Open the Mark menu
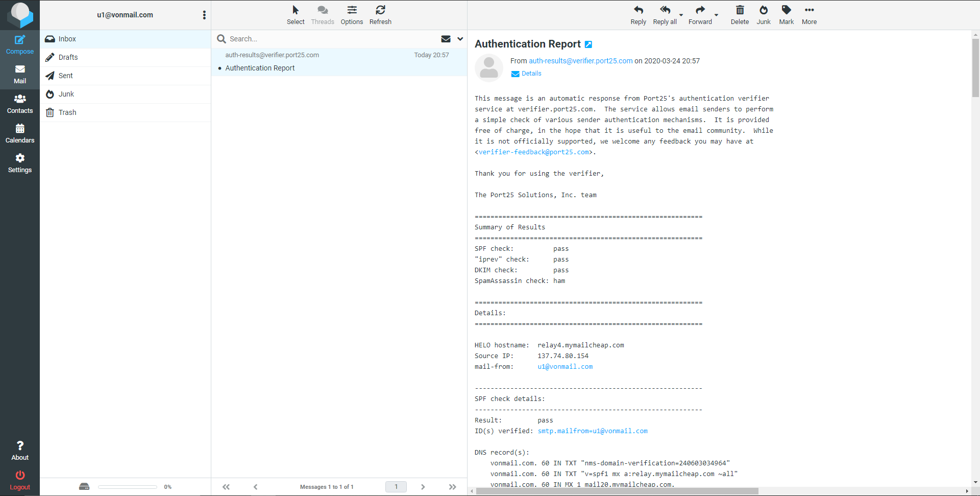Image resolution: width=980 pixels, height=496 pixels. tap(786, 15)
